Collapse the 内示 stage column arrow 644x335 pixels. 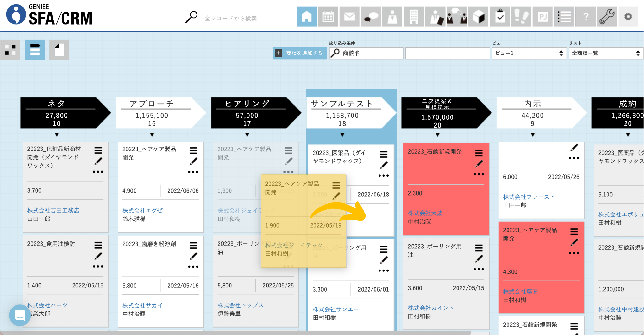(533, 135)
